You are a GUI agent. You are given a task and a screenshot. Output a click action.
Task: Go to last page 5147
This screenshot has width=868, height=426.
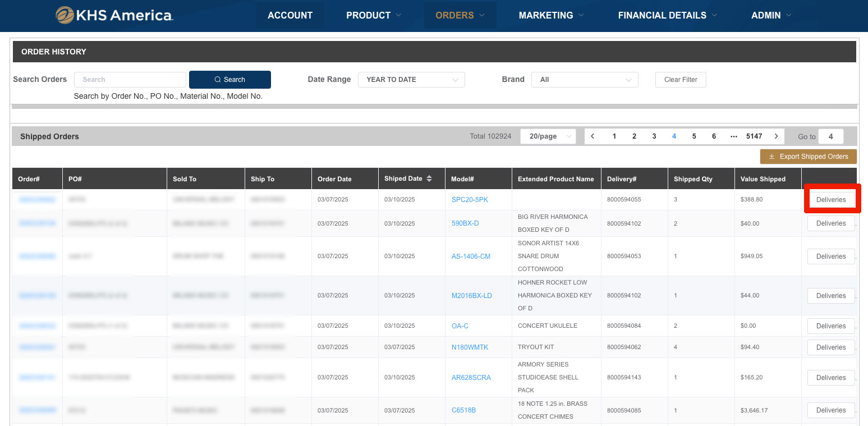[x=754, y=136]
